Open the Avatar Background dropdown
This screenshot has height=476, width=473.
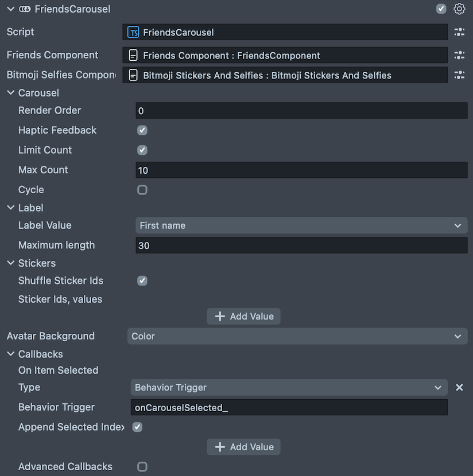[297, 336]
